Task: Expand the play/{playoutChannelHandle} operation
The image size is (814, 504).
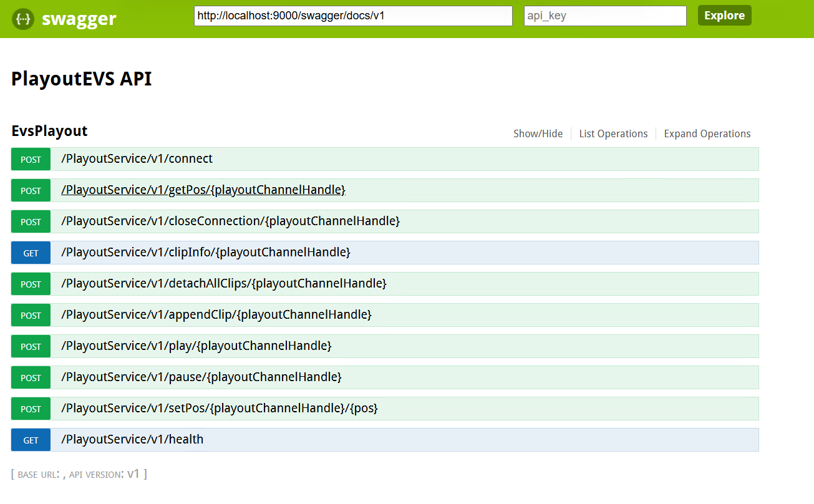Action: point(196,346)
